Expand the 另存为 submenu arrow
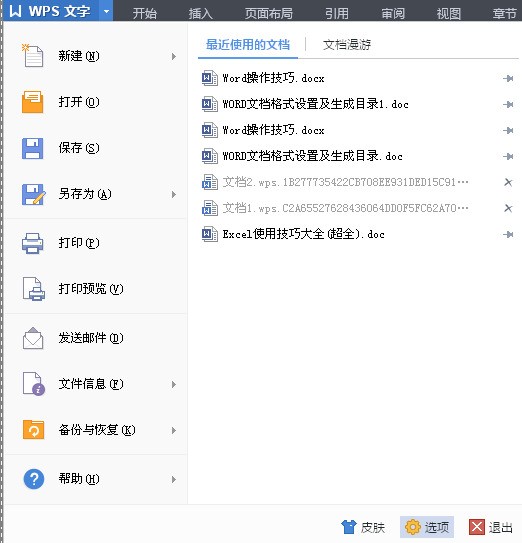522x543 pixels. (x=174, y=195)
